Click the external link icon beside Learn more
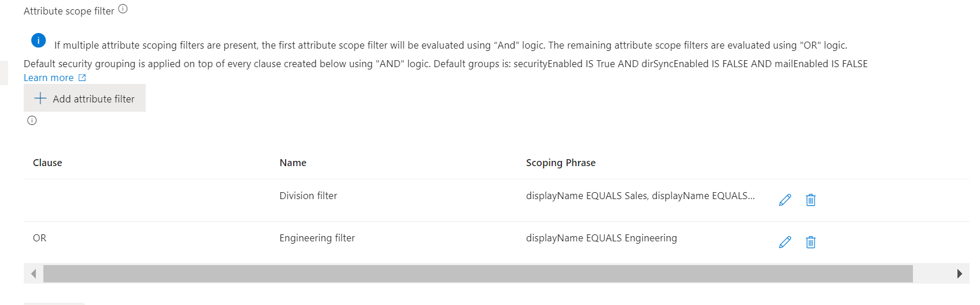 click(82, 78)
